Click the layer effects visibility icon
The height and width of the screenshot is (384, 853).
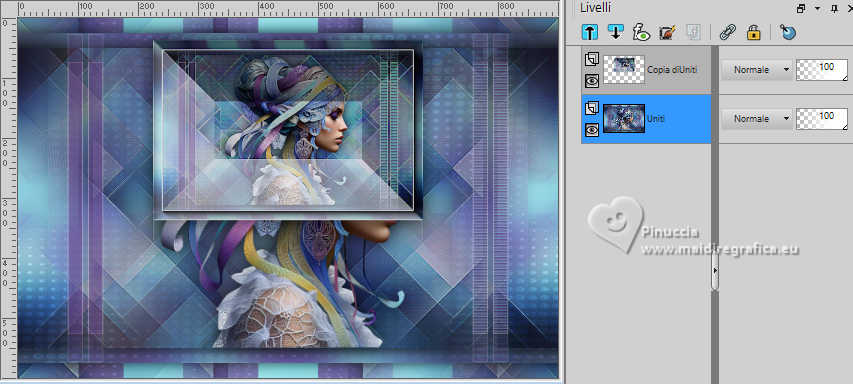click(641, 32)
